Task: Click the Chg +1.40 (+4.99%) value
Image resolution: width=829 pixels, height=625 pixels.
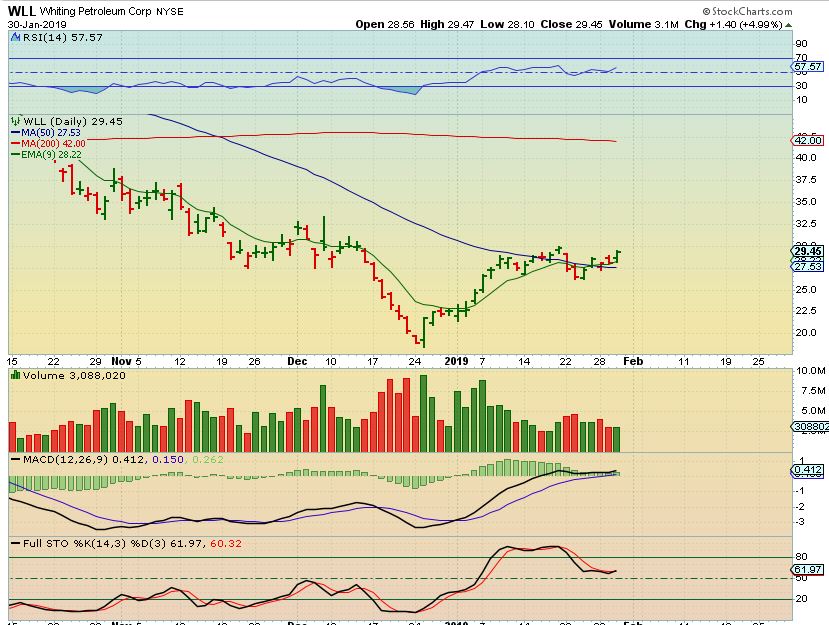Action: [x=733, y=24]
